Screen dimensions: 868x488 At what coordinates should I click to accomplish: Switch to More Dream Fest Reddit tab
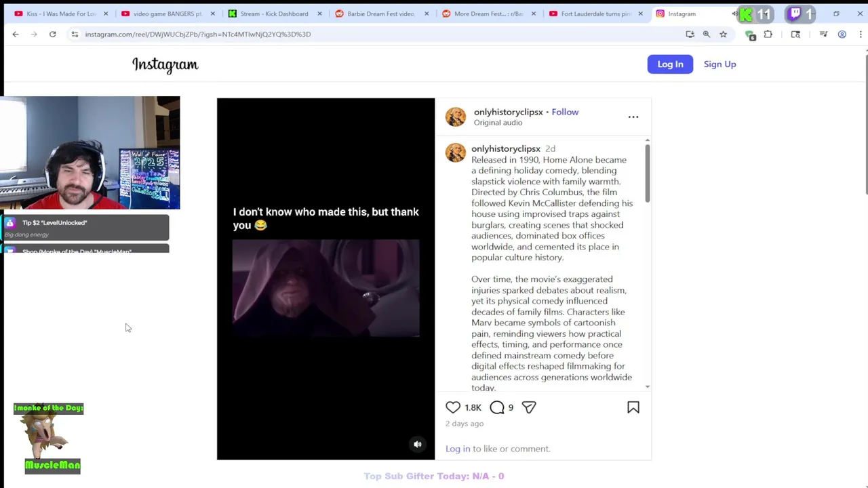tap(488, 14)
